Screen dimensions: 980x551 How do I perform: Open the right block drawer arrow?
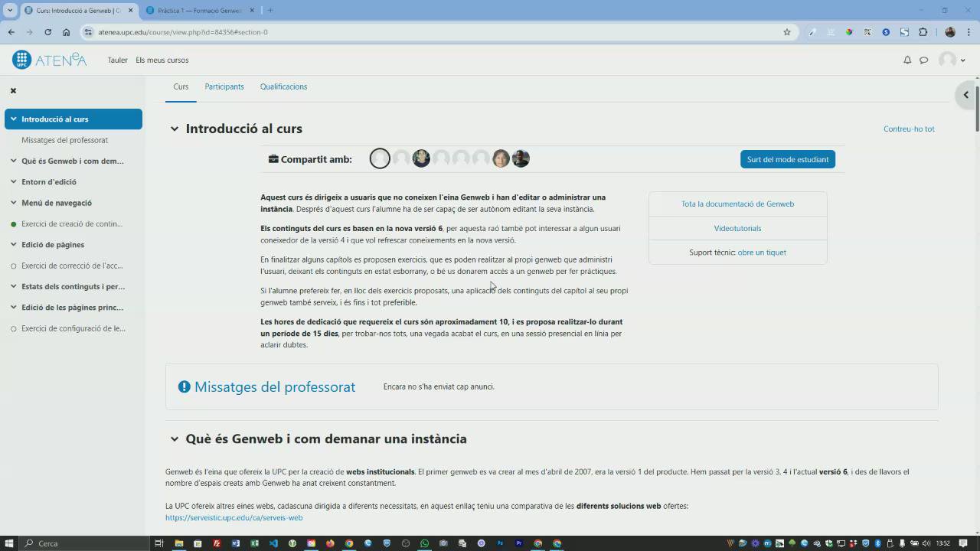(966, 95)
